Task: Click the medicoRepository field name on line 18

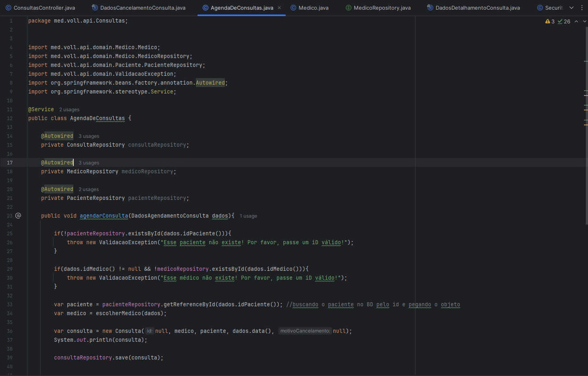Action: (x=148, y=171)
